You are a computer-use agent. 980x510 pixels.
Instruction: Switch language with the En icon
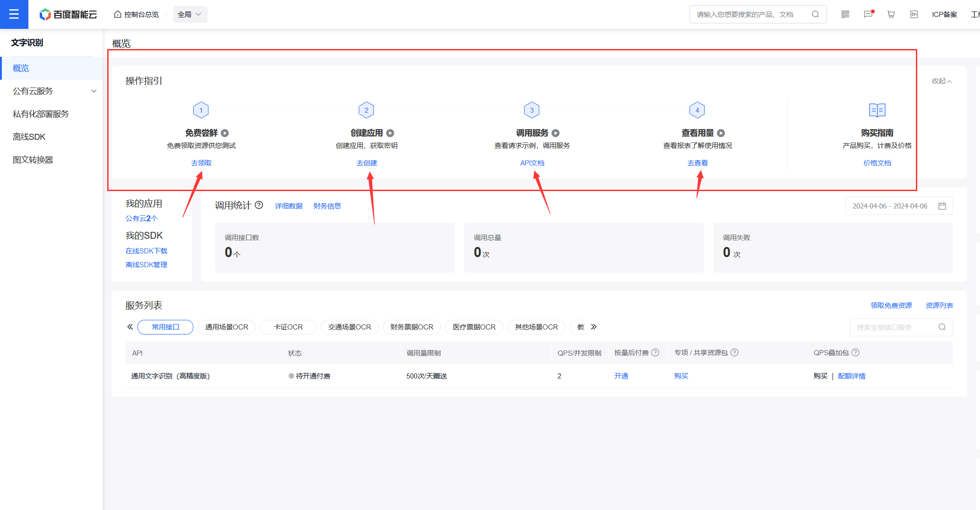point(914,14)
